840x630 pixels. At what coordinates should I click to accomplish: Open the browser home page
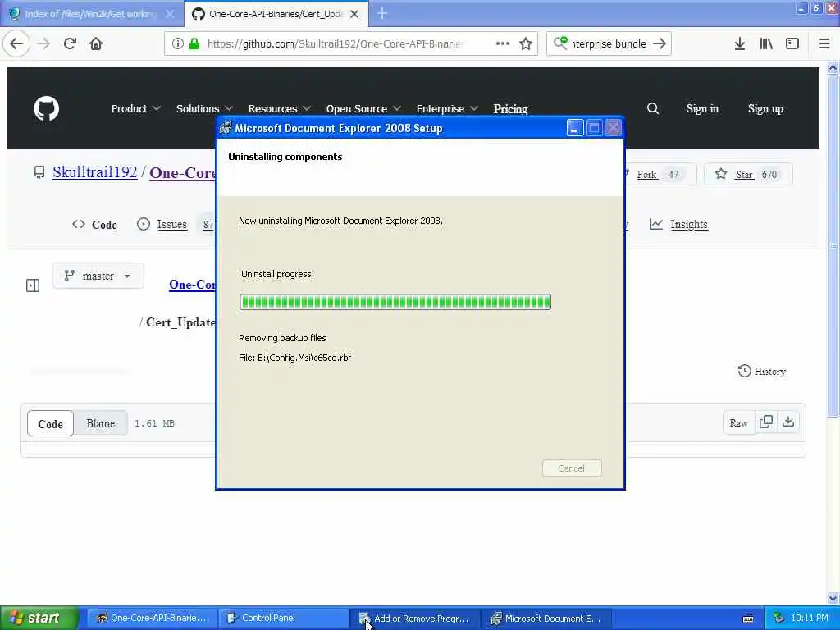click(96, 43)
